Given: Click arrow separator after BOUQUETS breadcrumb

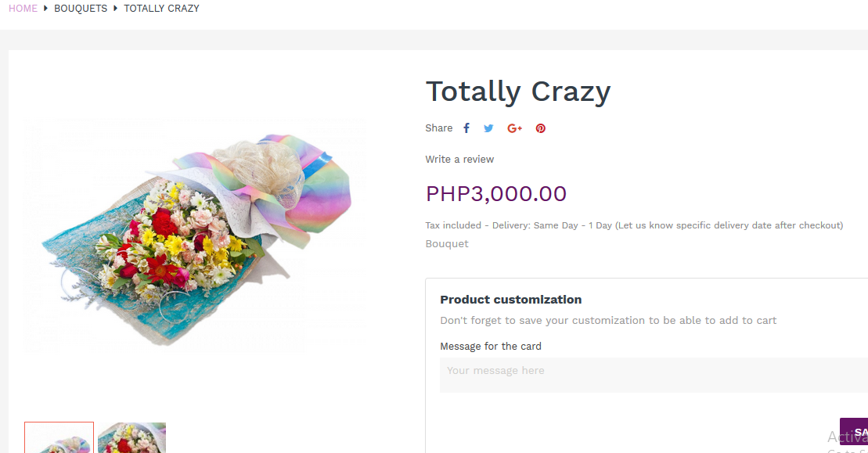Looking at the screenshot, I should [x=116, y=9].
